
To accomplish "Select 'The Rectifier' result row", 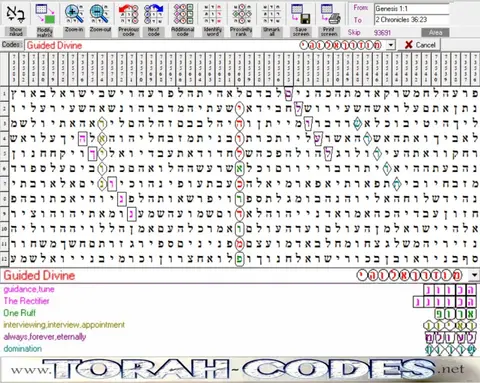I will tap(240, 301).
